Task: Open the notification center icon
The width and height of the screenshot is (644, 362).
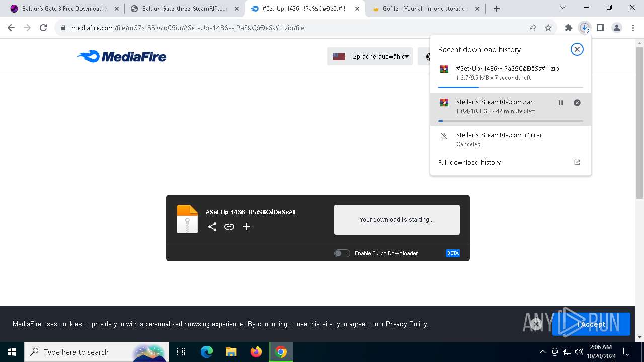Action: (x=627, y=352)
